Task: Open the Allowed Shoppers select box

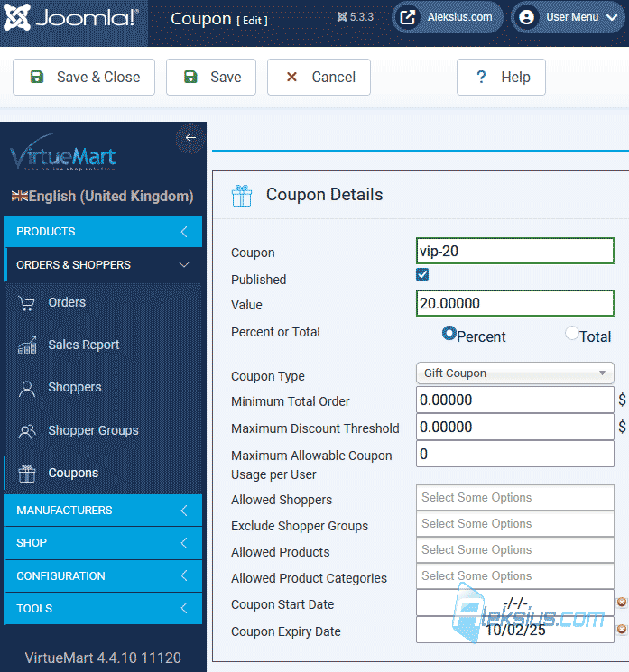Action: (x=515, y=498)
